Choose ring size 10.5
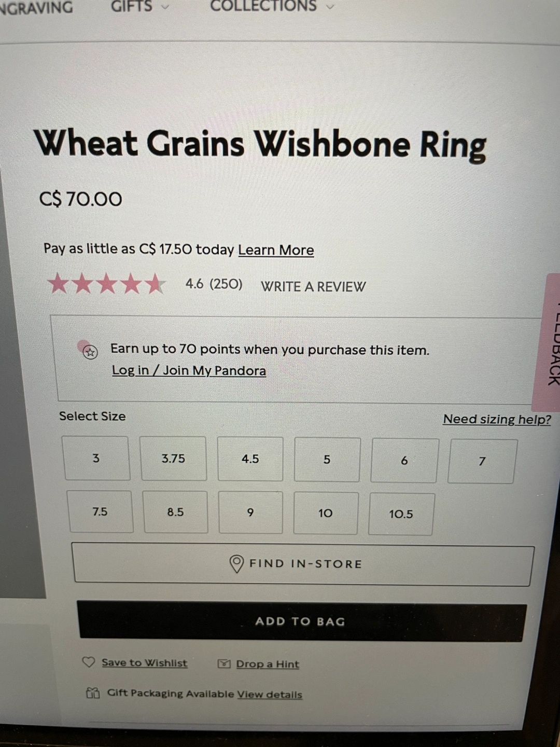560x747 pixels. (x=401, y=514)
